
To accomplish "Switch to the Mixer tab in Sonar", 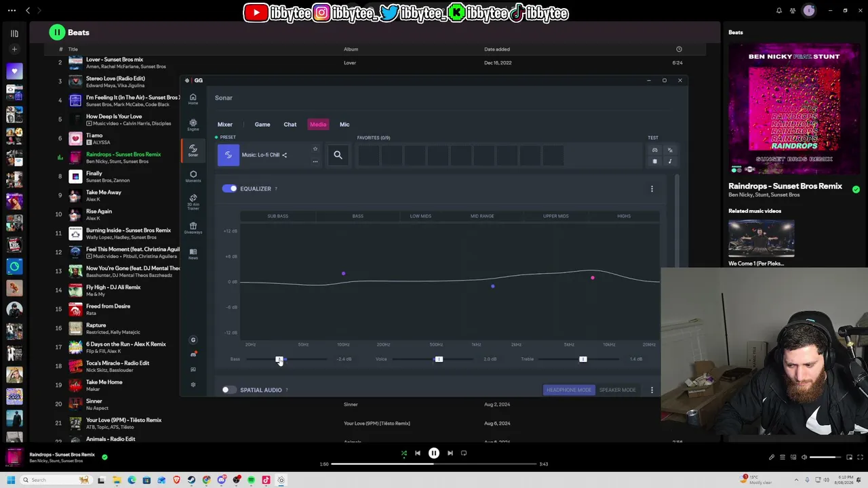I will 225,125.
